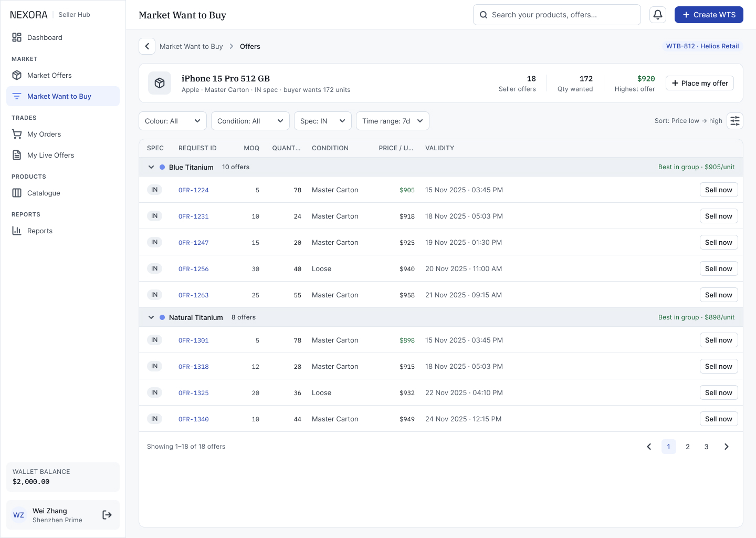Image resolution: width=756 pixels, height=538 pixels.
Task: Go to the next page arrow
Action: pos(727,447)
